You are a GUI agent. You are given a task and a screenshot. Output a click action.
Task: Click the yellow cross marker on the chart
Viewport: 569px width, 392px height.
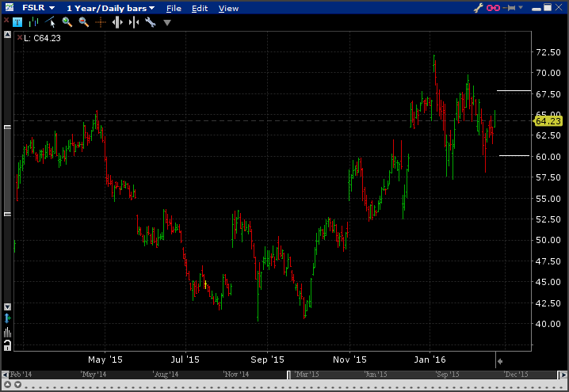pyautogui.click(x=205, y=284)
